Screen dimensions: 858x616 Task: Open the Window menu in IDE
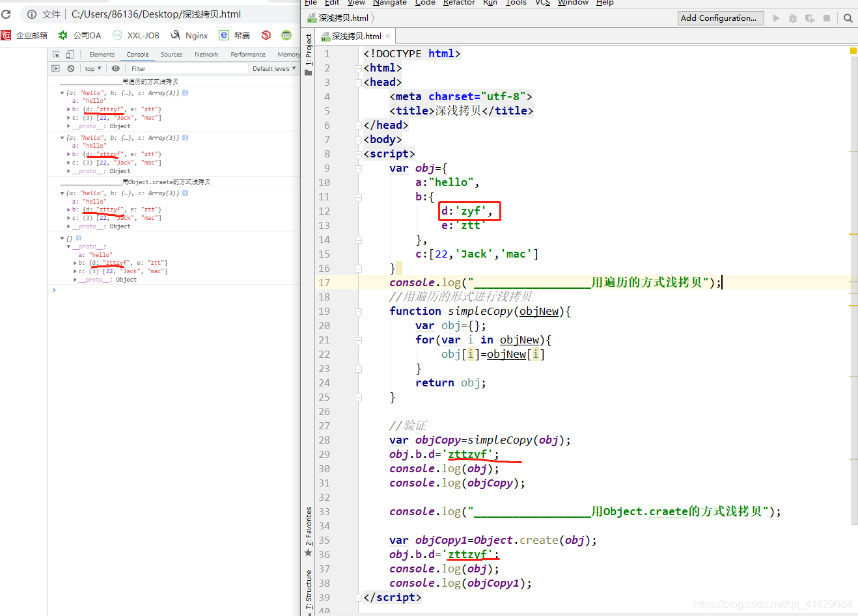click(573, 3)
